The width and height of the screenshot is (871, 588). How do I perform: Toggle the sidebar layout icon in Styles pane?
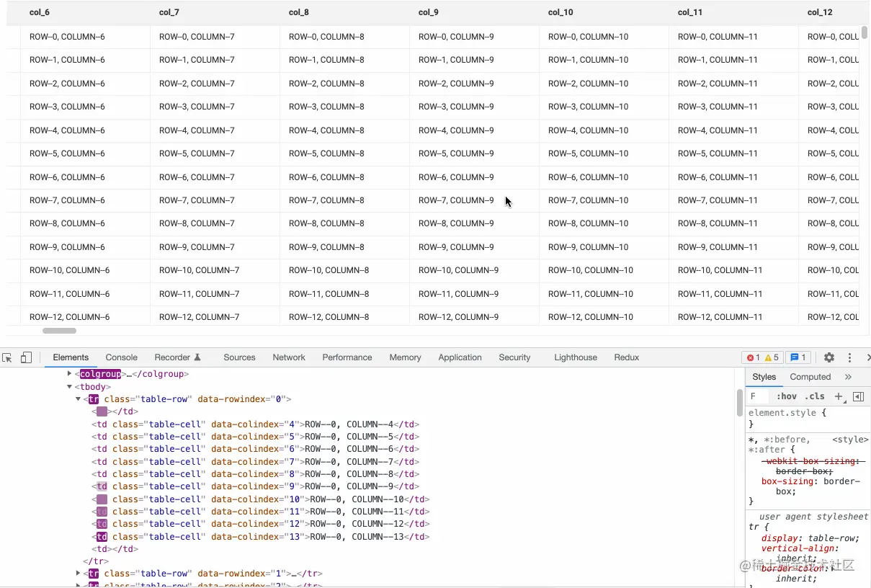(x=858, y=396)
